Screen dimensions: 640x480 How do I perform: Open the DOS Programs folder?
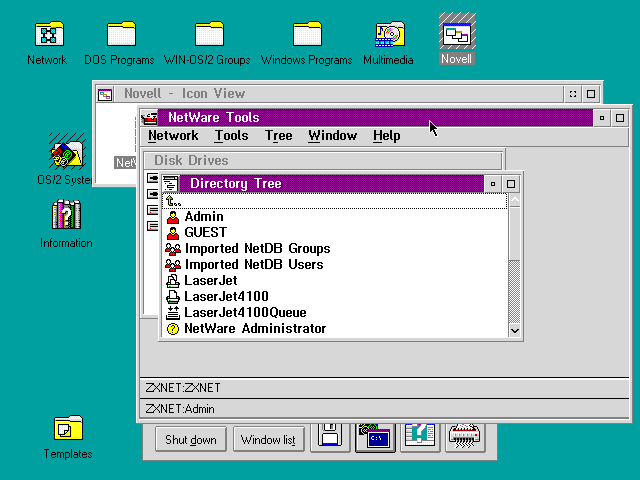click(121, 34)
